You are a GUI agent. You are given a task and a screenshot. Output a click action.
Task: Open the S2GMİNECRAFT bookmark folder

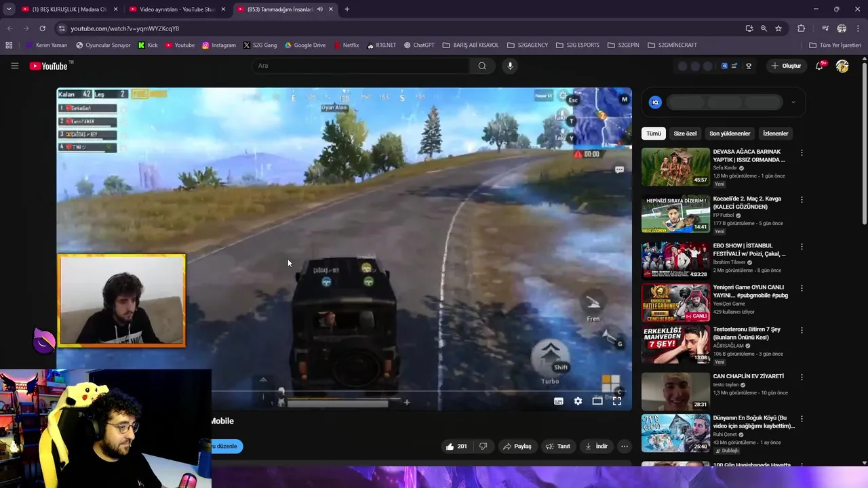tap(671, 45)
